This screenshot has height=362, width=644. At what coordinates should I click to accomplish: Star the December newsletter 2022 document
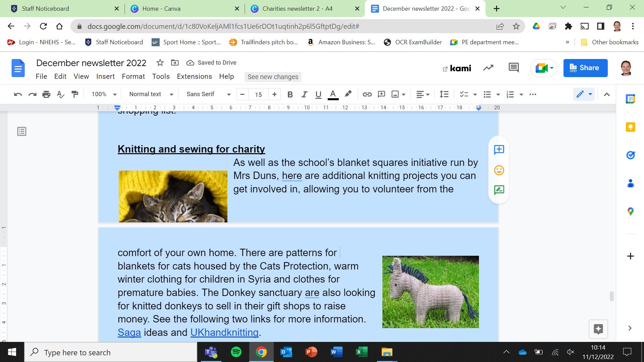click(160, 63)
